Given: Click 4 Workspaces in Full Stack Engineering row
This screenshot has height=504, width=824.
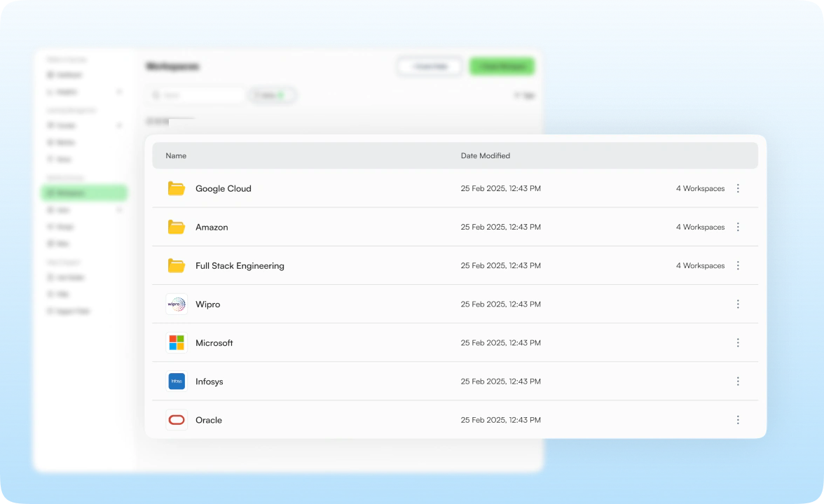Looking at the screenshot, I should [x=700, y=266].
